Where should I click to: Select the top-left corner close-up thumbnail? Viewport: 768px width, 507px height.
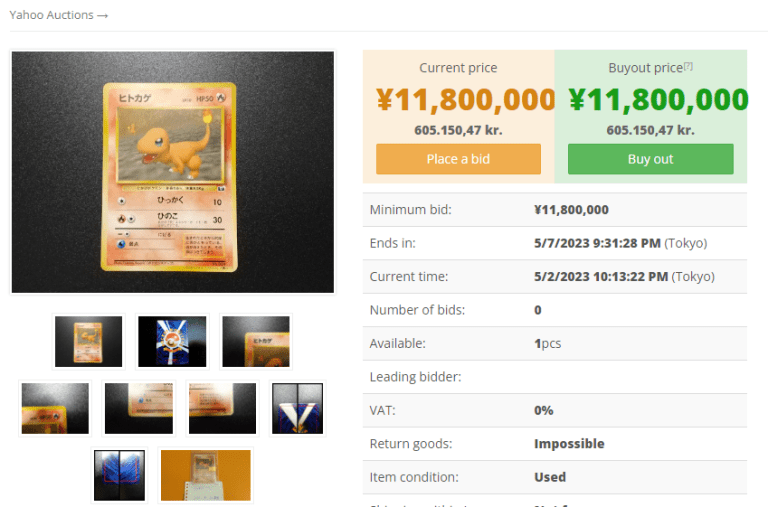click(256, 341)
